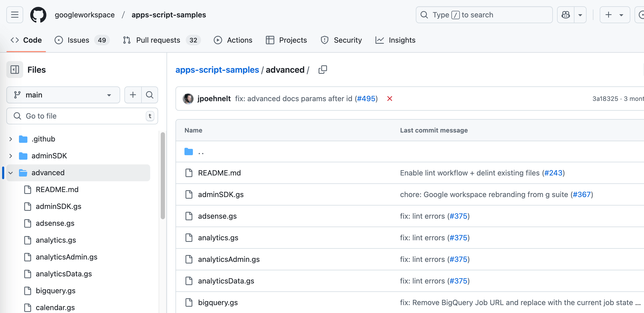Open the hamburger navigation menu
The image size is (644, 313).
click(x=15, y=15)
